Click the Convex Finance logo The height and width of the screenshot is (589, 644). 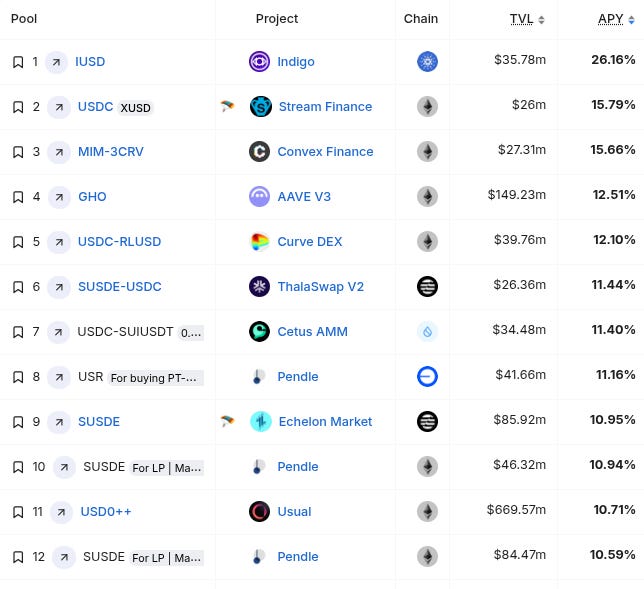tap(260, 152)
